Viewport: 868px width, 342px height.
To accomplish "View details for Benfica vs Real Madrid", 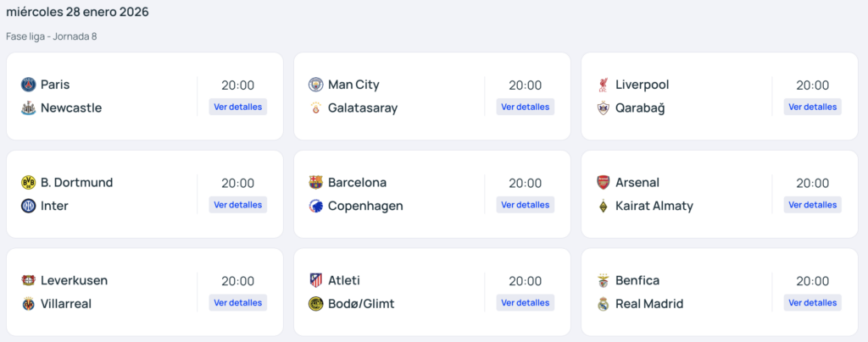I will 813,302.
